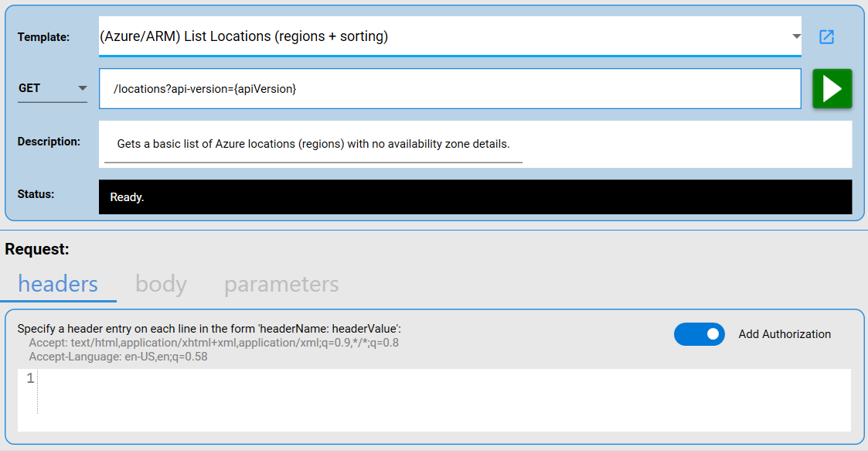This screenshot has height=451, width=868.
Task: Open the GET method dropdown arrow
Action: click(82, 88)
